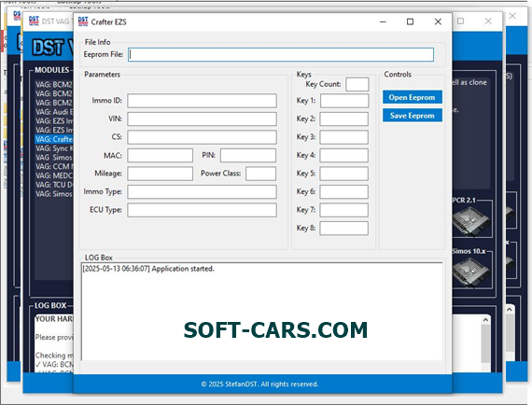Click the Immo ID field
This screenshot has height=405, width=532.
(x=202, y=101)
